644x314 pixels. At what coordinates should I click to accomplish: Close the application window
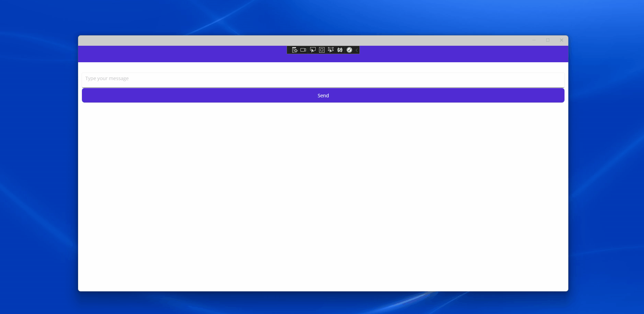[x=561, y=40]
